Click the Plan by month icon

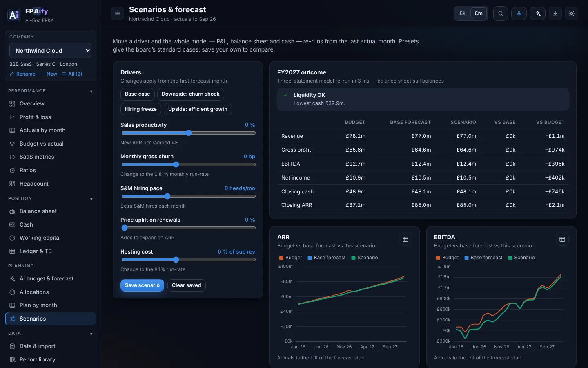coord(12,305)
